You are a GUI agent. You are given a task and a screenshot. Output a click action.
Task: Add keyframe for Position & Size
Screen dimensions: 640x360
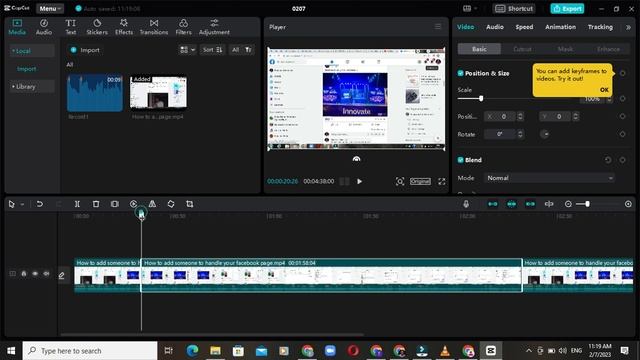click(622, 73)
